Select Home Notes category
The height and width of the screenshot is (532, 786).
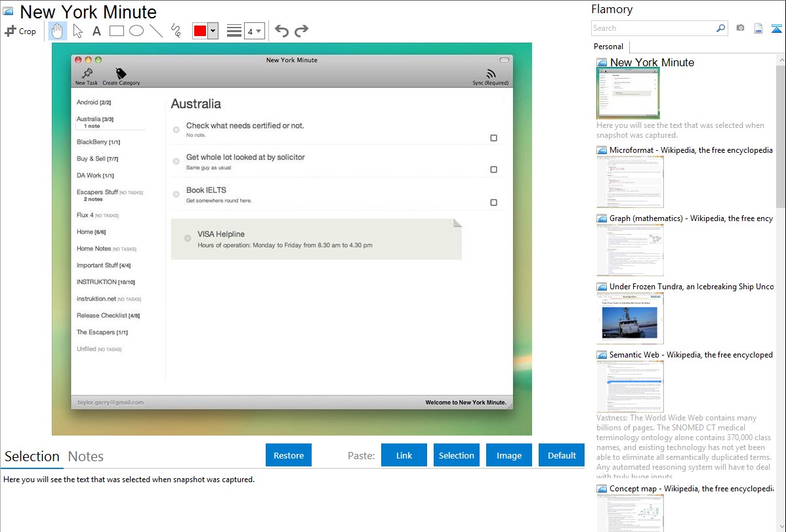point(106,249)
